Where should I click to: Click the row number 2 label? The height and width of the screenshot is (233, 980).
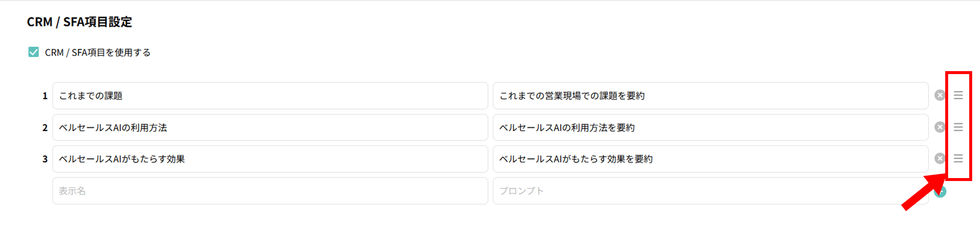(45, 128)
